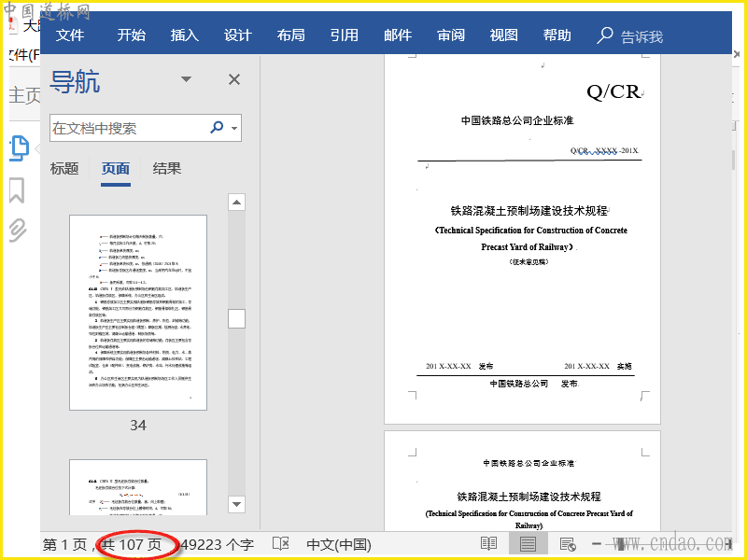Click the 201 X-XX-XX 发布 date text
Image resolution: width=747 pixels, height=560 pixels.
coord(459,366)
